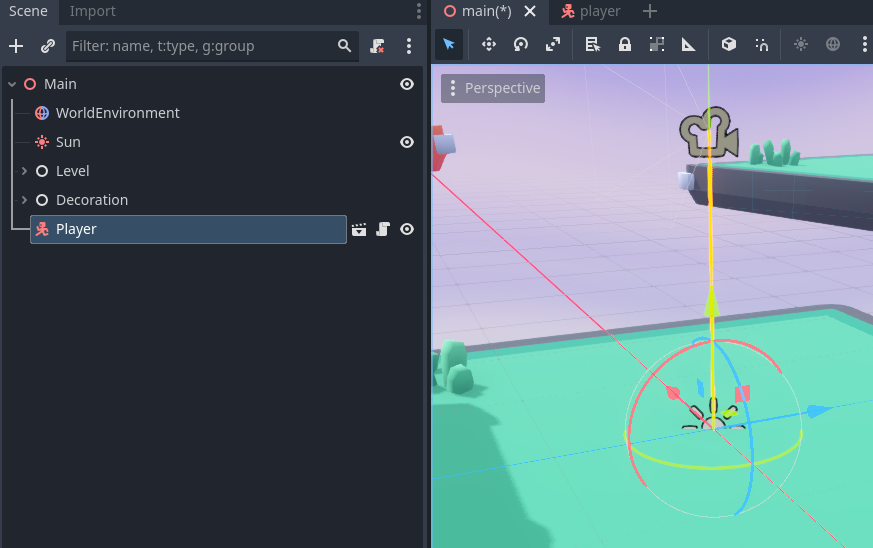Click the lock selected node icon

tap(624, 44)
